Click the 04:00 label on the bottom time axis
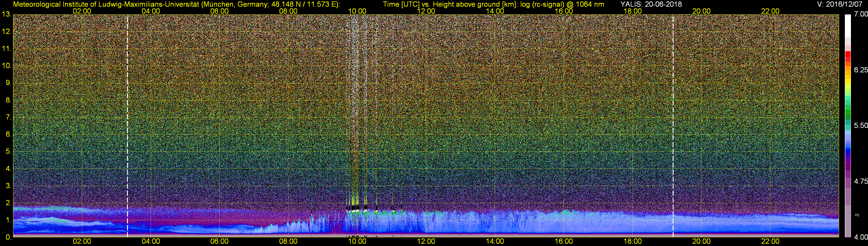This screenshot has width=868, height=246. [x=151, y=241]
